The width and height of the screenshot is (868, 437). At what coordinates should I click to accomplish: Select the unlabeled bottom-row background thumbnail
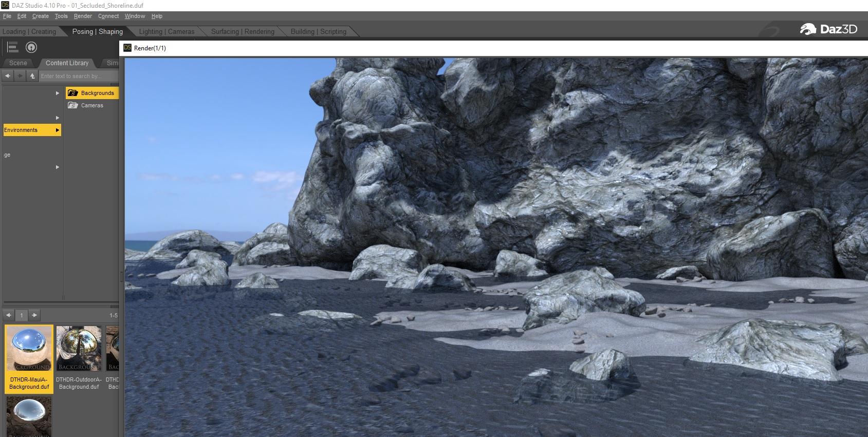click(x=29, y=417)
